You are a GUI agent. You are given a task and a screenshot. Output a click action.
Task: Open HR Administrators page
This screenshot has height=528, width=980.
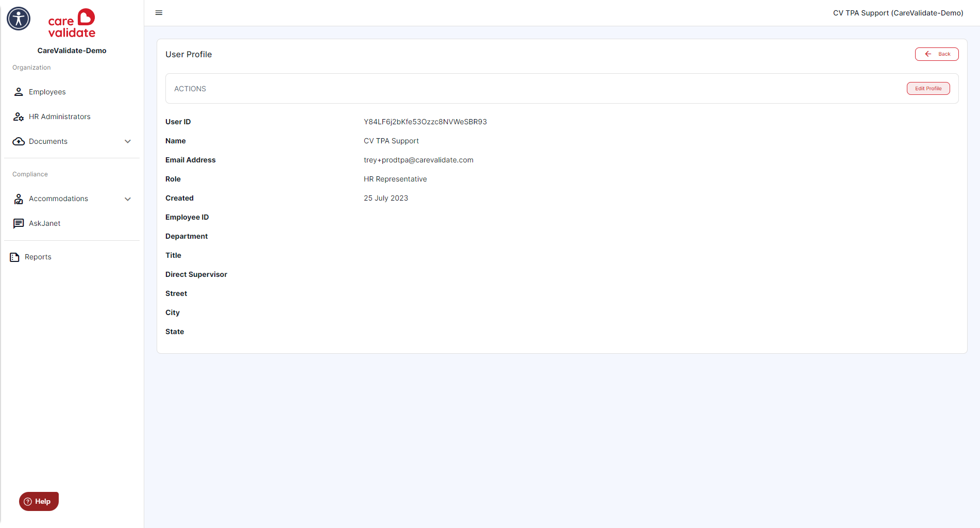point(60,117)
